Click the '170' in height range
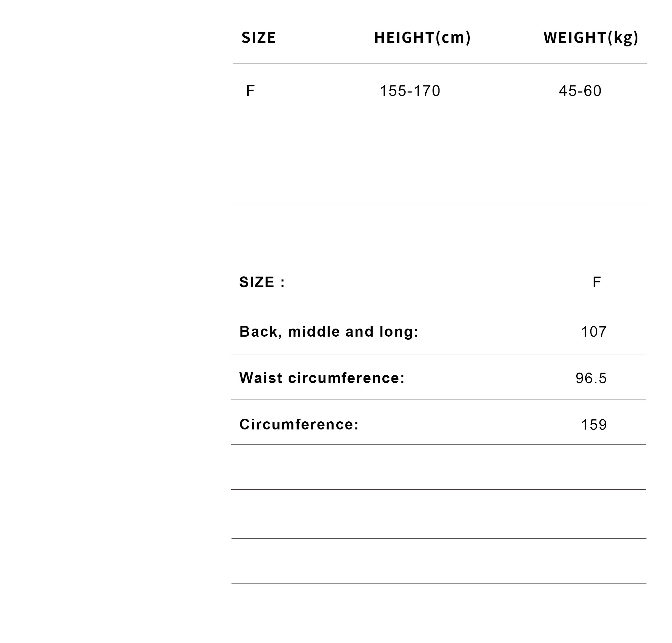Viewport: 672px width, 643px height. (x=427, y=91)
